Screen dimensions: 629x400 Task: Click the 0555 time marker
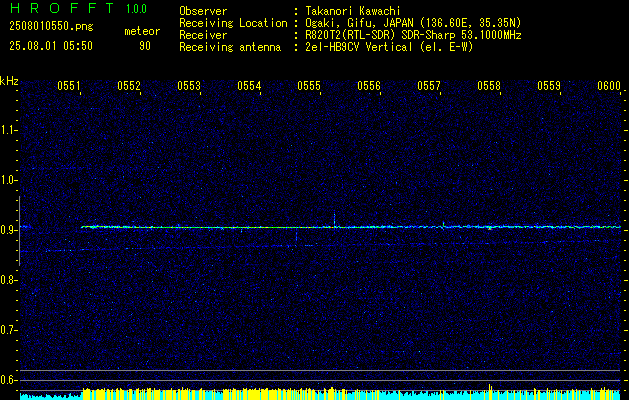[x=309, y=85]
